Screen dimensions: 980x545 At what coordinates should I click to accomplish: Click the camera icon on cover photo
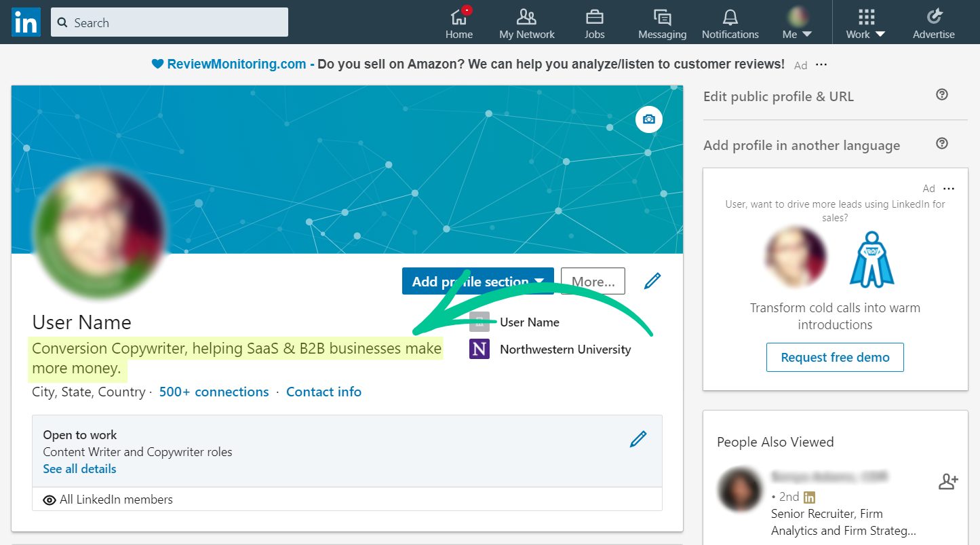(x=649, y=119)
